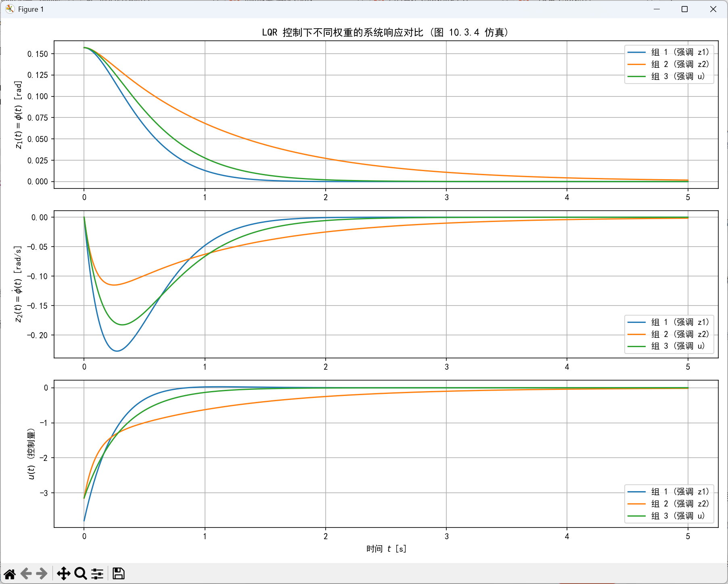Reset the plot to original view with Home
Viewport: 728px width, 584px height.
pyautogui.click(x=10, y=574)
